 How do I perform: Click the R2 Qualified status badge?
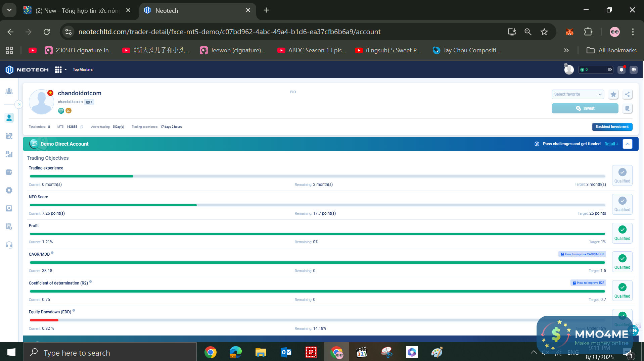coord(622,291)
